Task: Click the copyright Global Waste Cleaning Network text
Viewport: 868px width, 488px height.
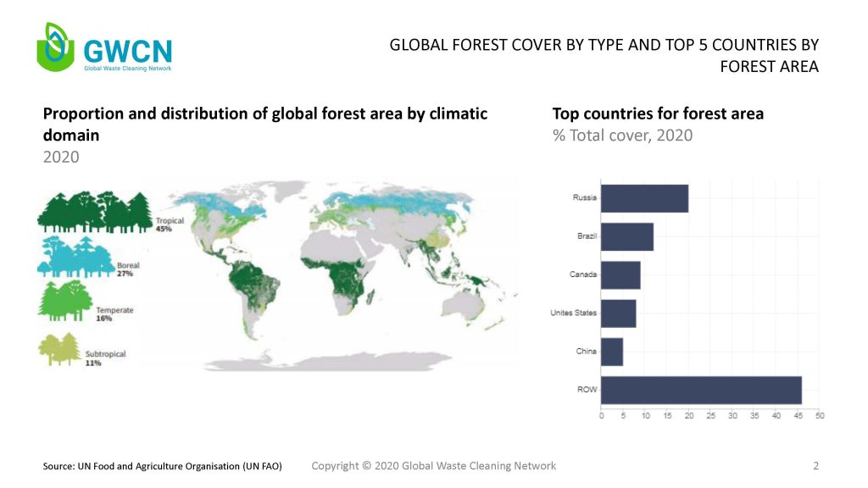Action: (x=433, y=466)
